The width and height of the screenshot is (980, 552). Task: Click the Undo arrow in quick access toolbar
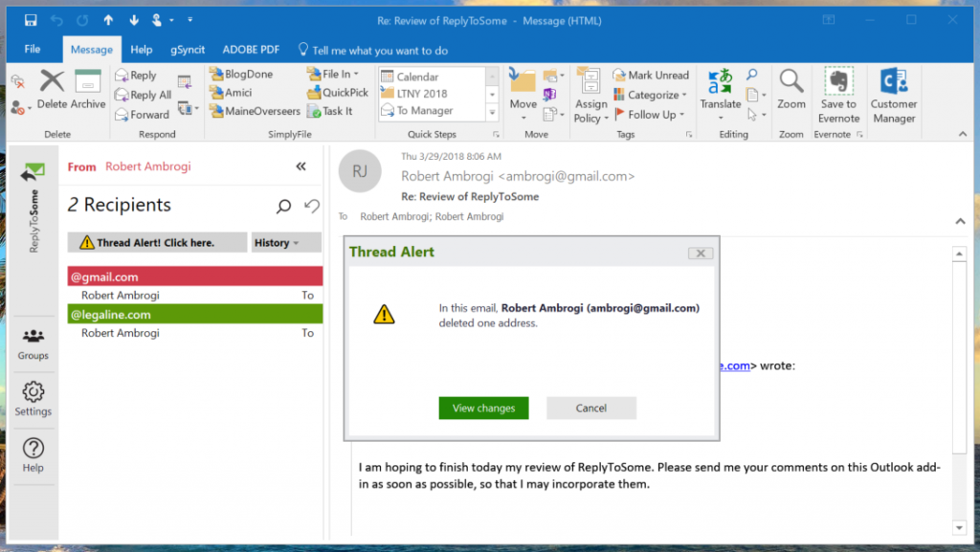tap(56, 21)
